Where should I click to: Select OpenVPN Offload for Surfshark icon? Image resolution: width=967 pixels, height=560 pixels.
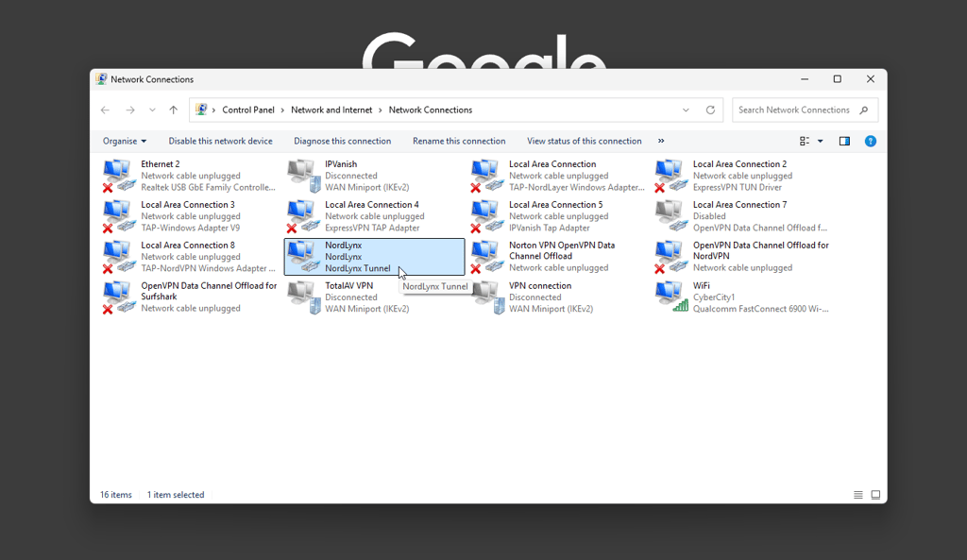point(119,297)
